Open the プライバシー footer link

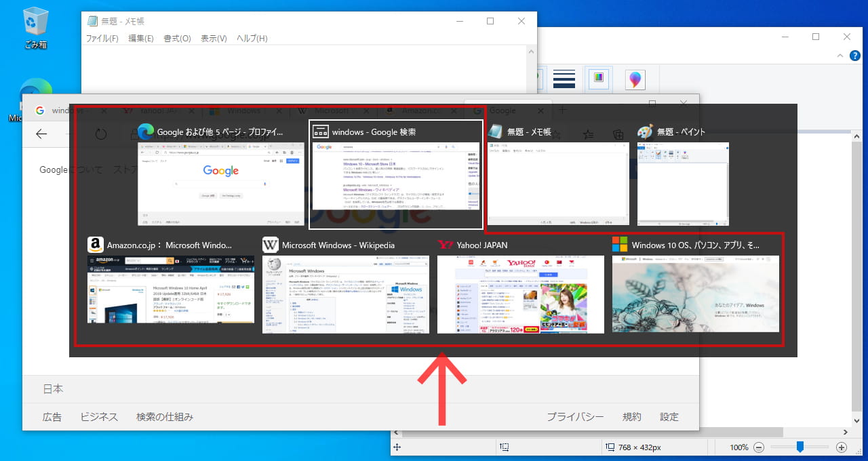[x=575, y=417]
